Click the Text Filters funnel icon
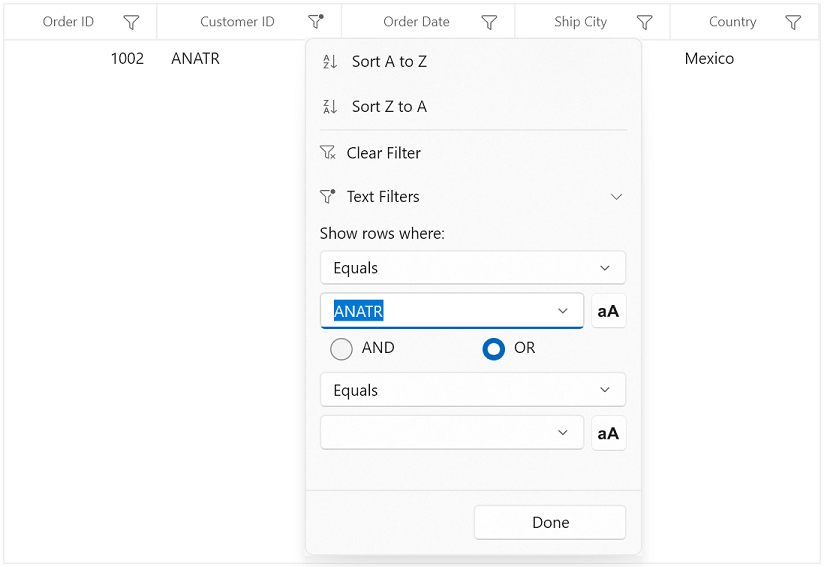The image size is (824, 567). point(327,196)
